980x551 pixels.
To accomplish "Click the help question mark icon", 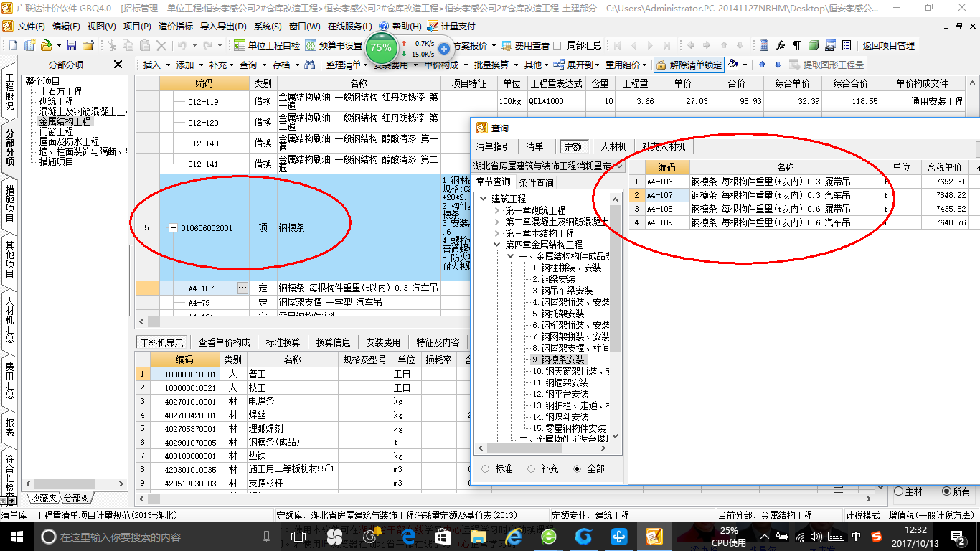I will coord(383,26).
